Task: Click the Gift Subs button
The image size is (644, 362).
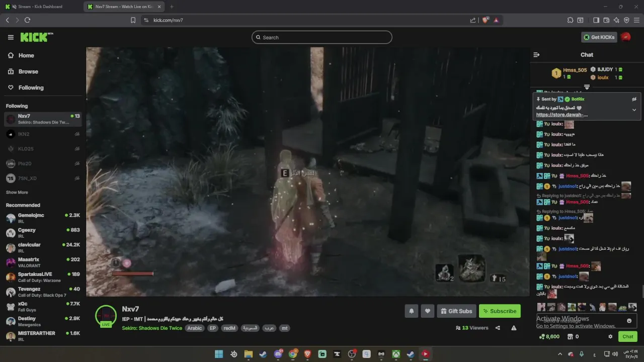Action: [x=456, y=311]
